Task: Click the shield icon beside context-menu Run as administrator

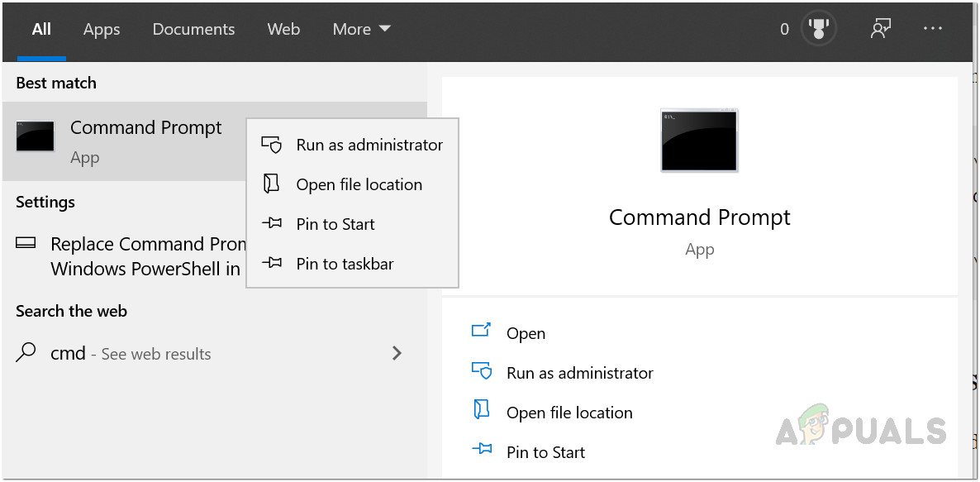Action: (x=272, y=145)
